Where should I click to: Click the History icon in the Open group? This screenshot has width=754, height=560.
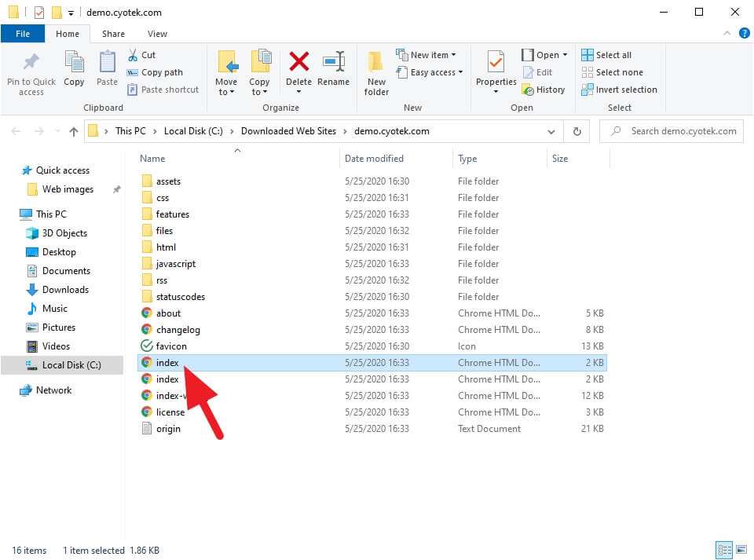544,90
